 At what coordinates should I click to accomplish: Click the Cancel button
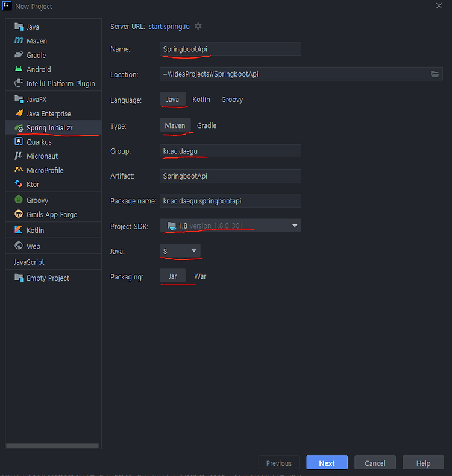coord(375,463)
